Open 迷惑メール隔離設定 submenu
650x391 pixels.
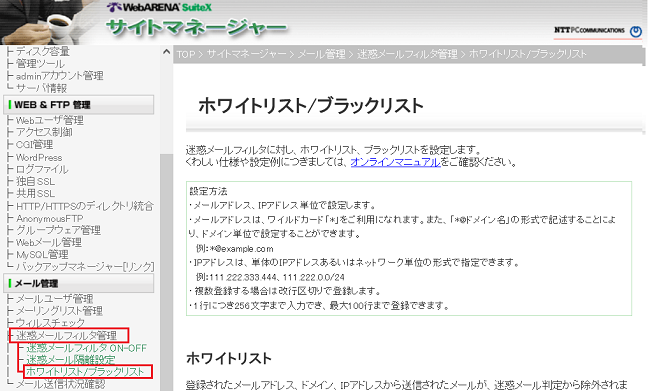(71, 359)
